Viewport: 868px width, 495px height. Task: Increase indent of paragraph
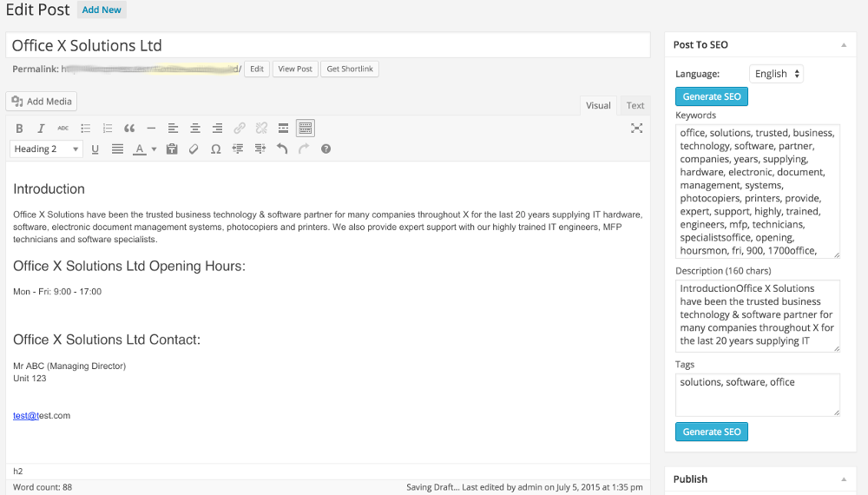click(260, 149)
